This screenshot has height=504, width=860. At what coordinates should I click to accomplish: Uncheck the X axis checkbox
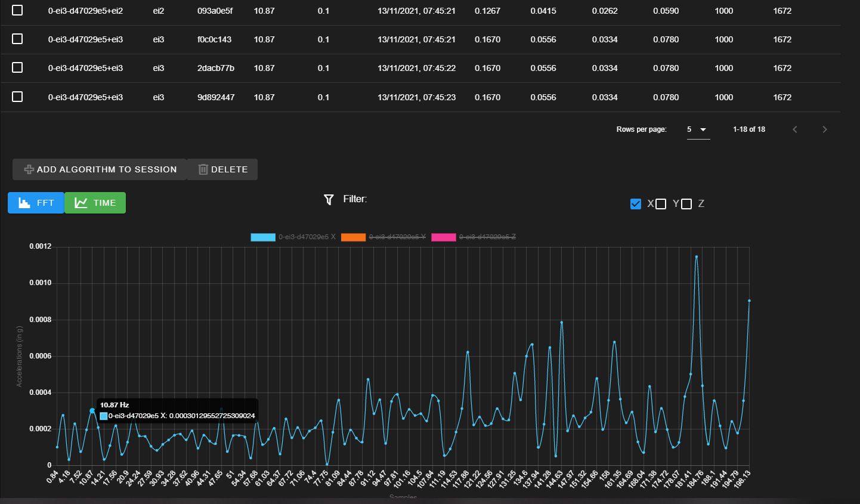(636, 204)
